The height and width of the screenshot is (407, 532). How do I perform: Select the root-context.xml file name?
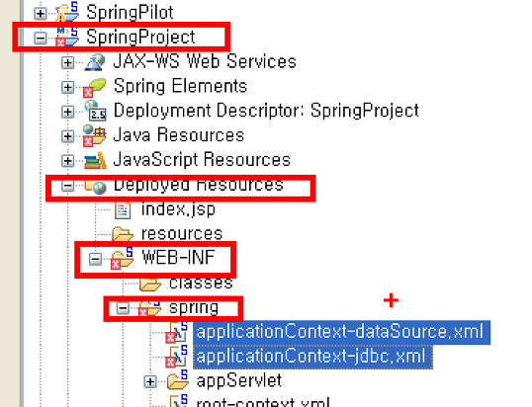click(263, 402)
